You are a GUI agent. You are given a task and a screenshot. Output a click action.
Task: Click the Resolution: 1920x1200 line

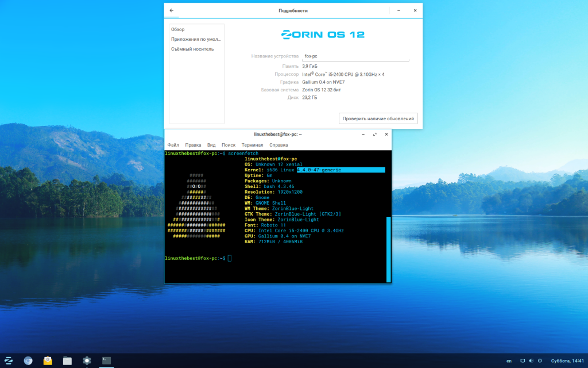273,192
